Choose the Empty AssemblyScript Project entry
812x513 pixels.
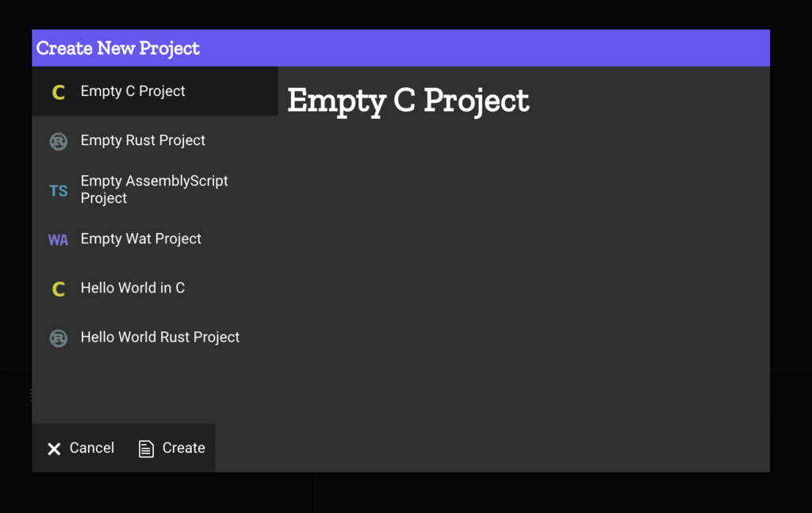click(155, 190)
